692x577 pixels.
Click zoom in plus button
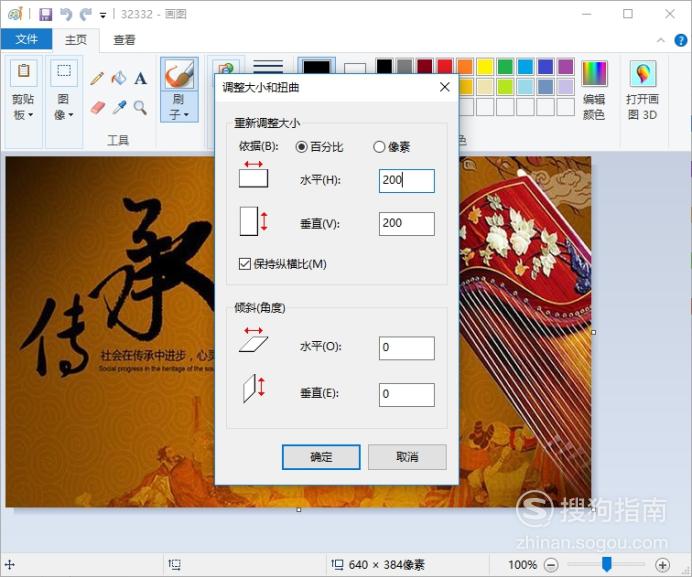point(662,565)
